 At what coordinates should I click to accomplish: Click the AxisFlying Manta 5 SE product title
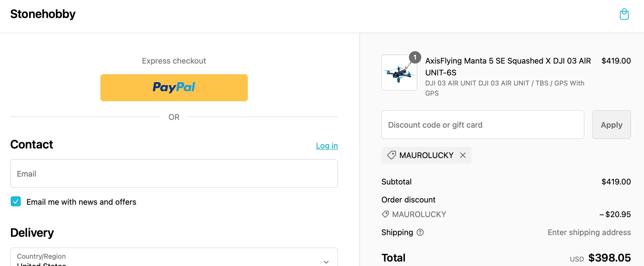(x=508, y=66)
